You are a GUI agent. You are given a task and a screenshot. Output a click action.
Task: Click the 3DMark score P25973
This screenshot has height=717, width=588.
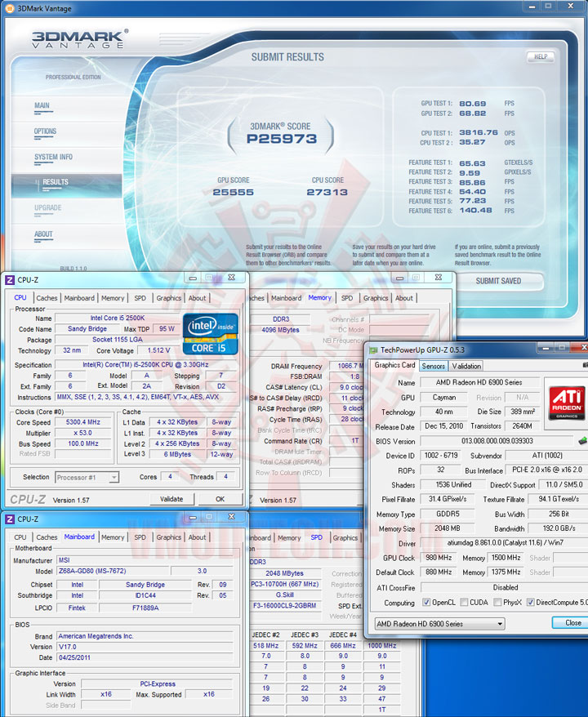pos(282,139)
